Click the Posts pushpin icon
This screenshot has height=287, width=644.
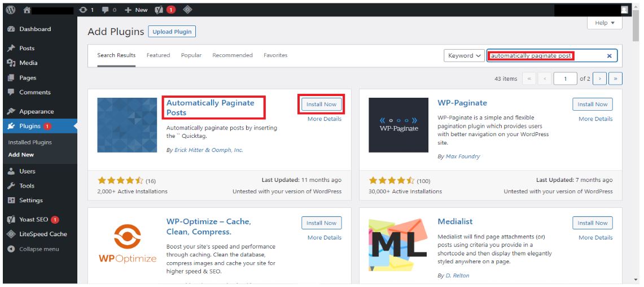[11, 48]
